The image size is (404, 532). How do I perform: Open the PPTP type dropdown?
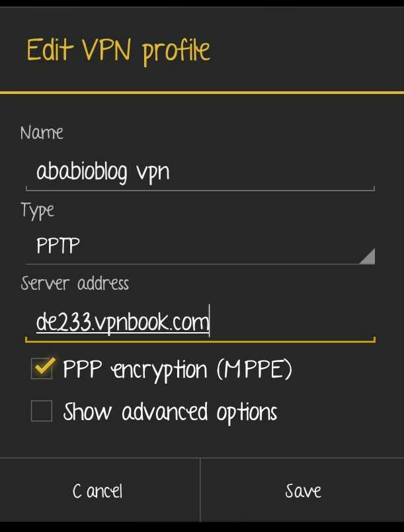click(x=200, y=245)
